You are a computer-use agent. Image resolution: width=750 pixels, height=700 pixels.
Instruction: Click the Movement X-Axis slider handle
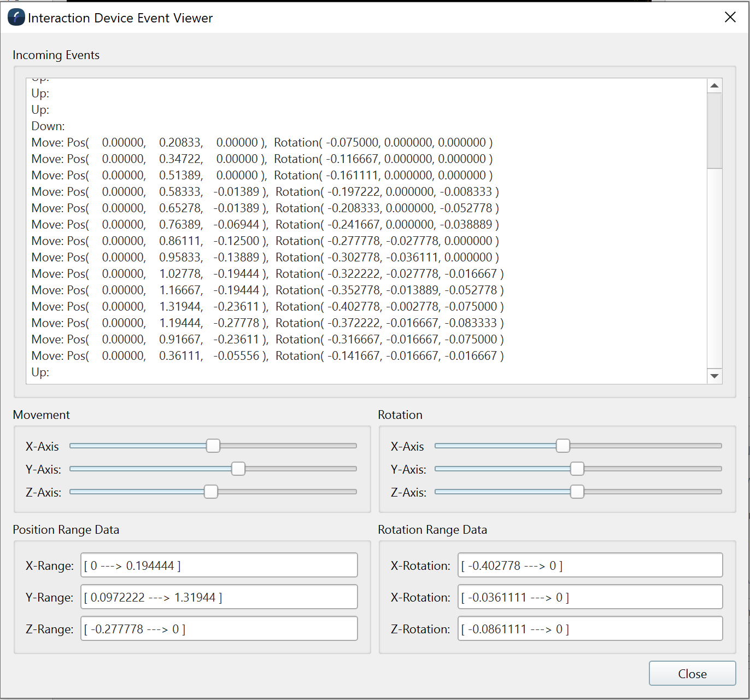click(x=213, y=446)
